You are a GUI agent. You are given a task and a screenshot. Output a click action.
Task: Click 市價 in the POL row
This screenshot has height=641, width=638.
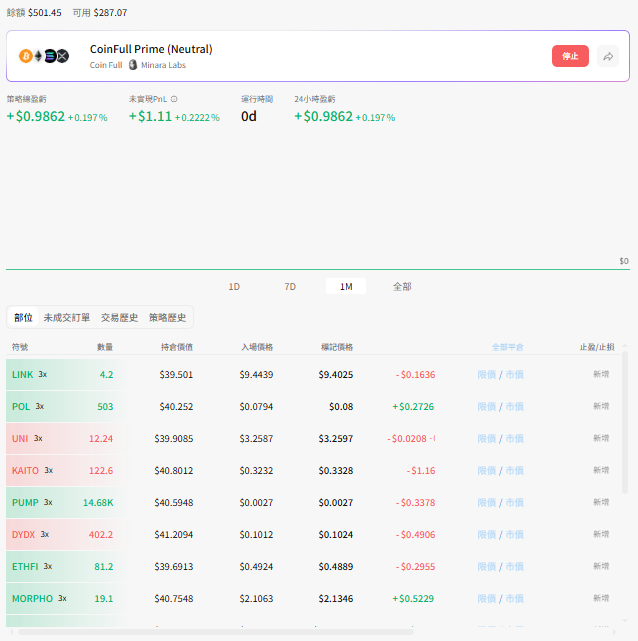[x=515, y=406]
